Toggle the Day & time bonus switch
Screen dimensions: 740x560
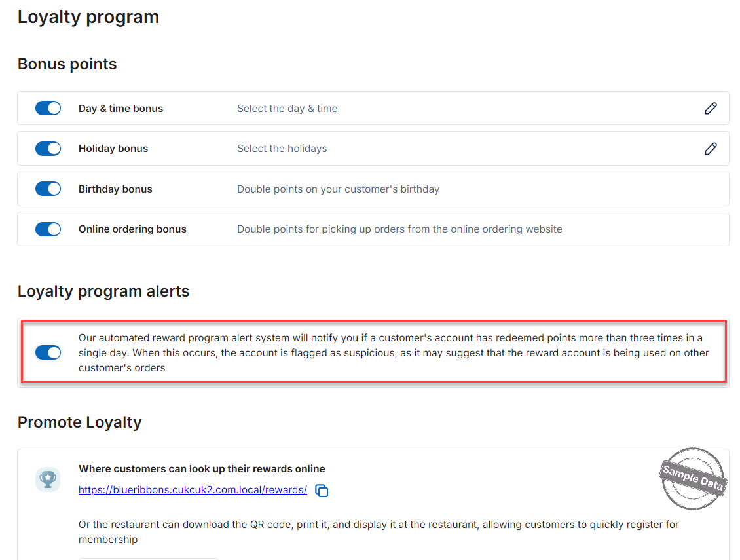[x=48, y=108]
